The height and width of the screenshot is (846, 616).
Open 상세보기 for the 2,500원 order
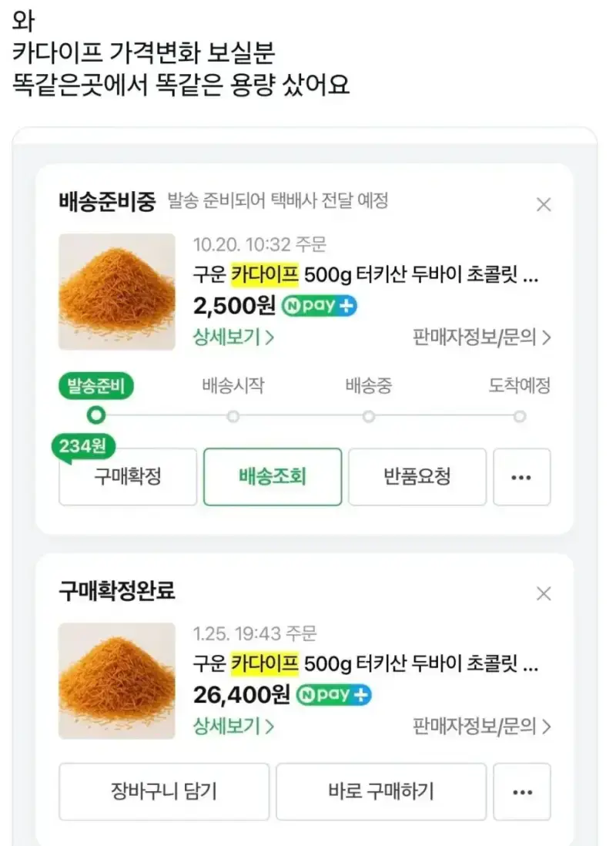233,337
